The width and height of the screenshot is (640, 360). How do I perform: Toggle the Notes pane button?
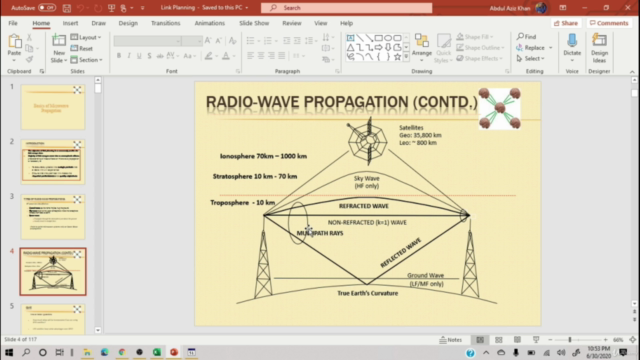(451, 340)
